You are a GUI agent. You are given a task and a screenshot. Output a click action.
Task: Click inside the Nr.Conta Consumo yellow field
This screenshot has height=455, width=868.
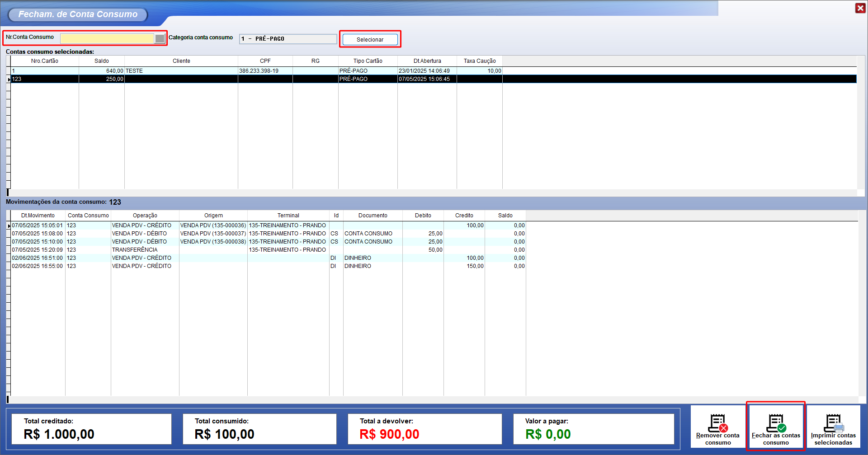(x=107, y=39)
